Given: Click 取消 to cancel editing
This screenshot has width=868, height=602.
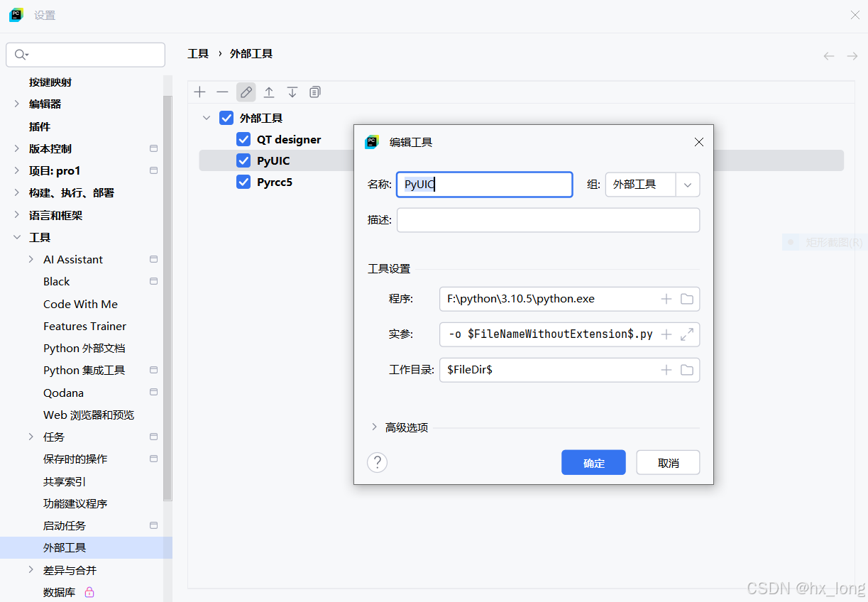Looking at the screenshot, I should (x=668, y=463).
